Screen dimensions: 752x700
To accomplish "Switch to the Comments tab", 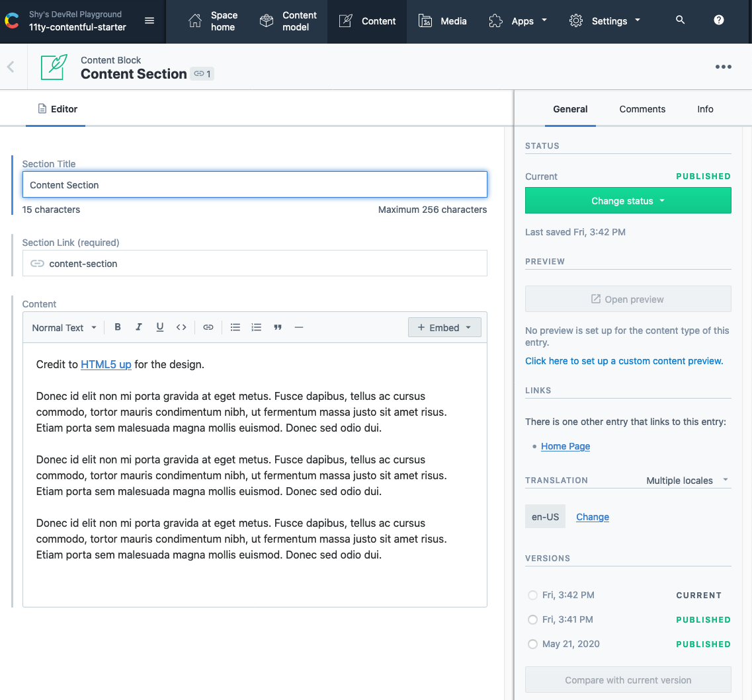I will (x=642, y=109).
